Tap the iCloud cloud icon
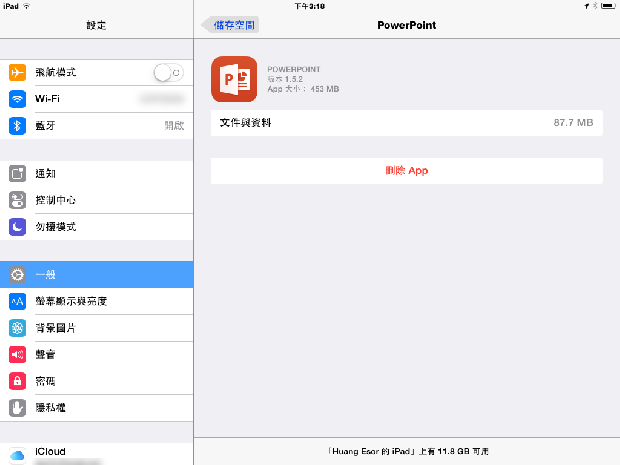 (x=17, y=456)
